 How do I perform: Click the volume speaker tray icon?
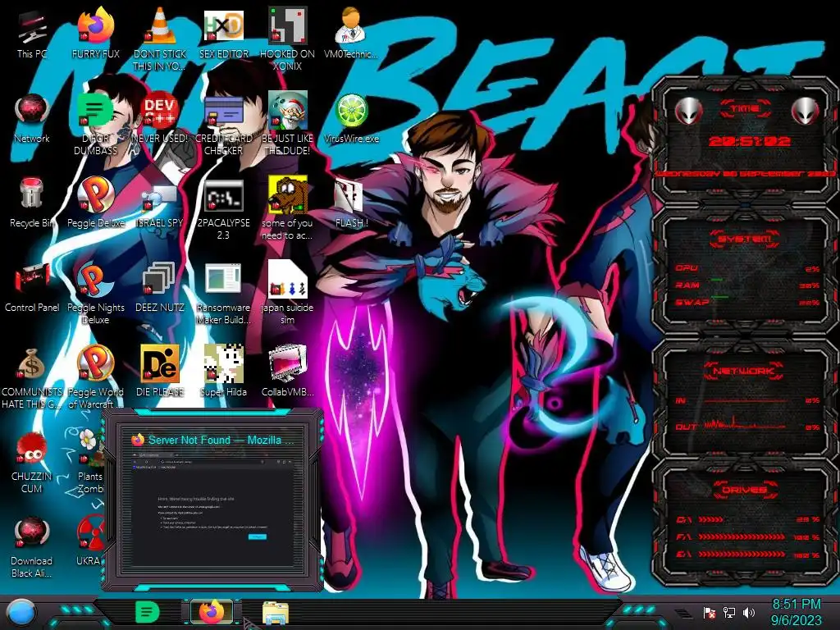pos(749,612)
